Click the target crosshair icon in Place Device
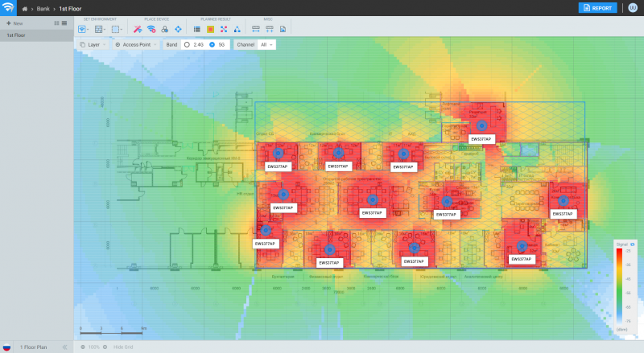The height and width of the screenshot is (353, 644). coord(178,29)
